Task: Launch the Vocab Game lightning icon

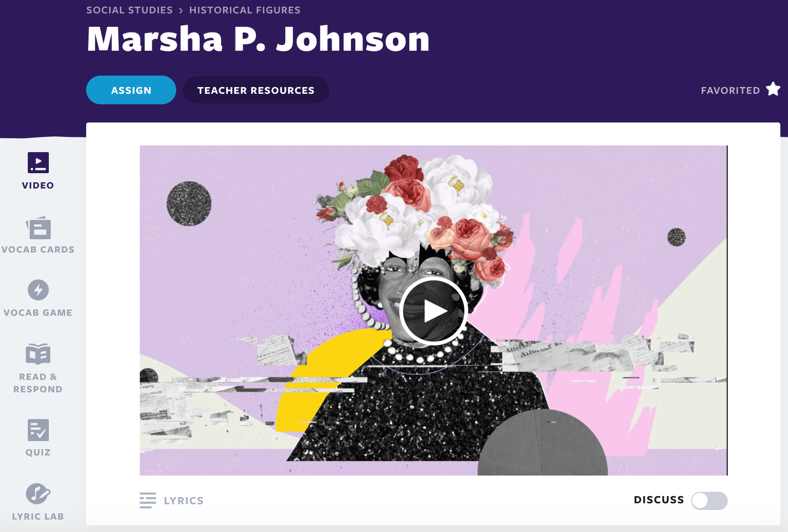Action: 38,290
